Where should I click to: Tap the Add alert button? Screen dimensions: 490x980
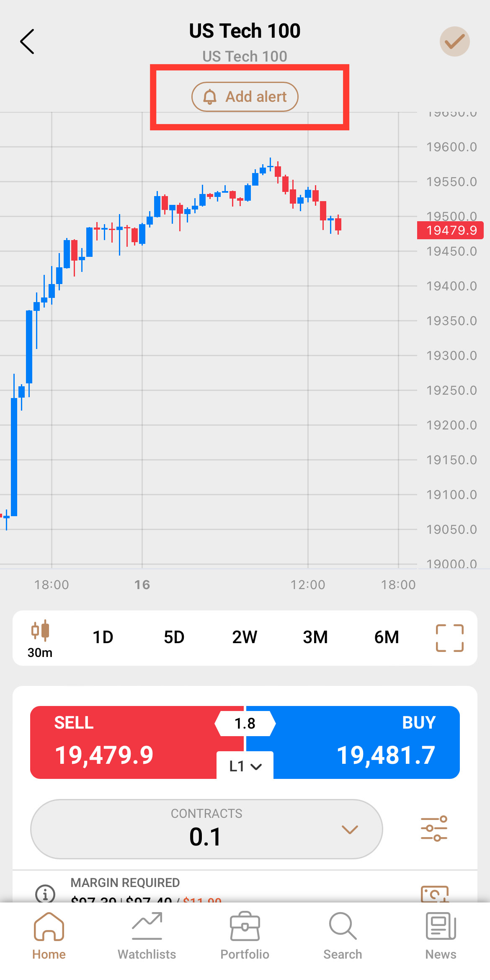[245, 97]
